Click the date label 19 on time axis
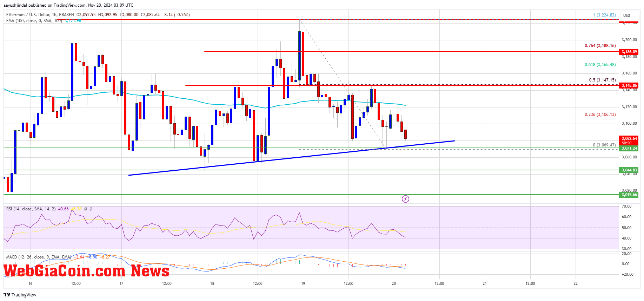Screen dimensions: 644x301 point(303,283)
